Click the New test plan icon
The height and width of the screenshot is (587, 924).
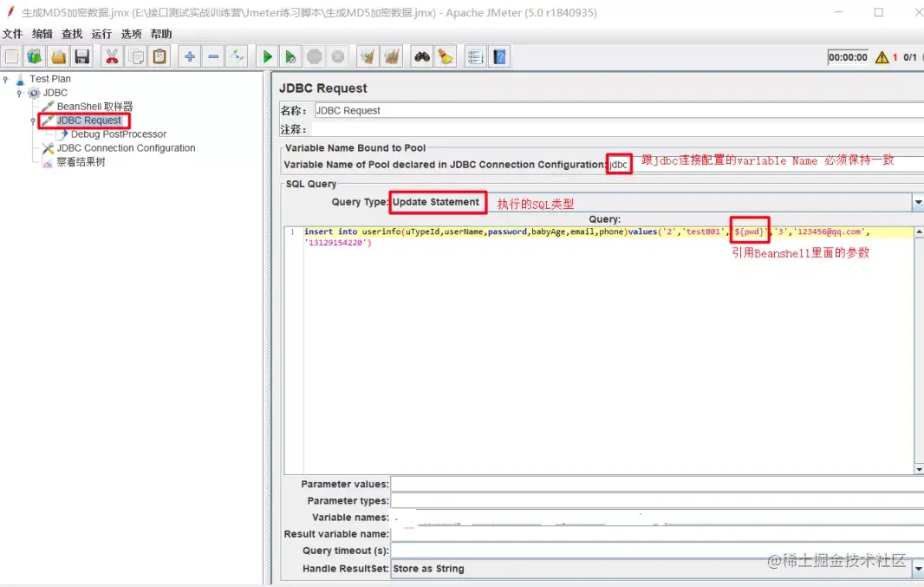12,56
